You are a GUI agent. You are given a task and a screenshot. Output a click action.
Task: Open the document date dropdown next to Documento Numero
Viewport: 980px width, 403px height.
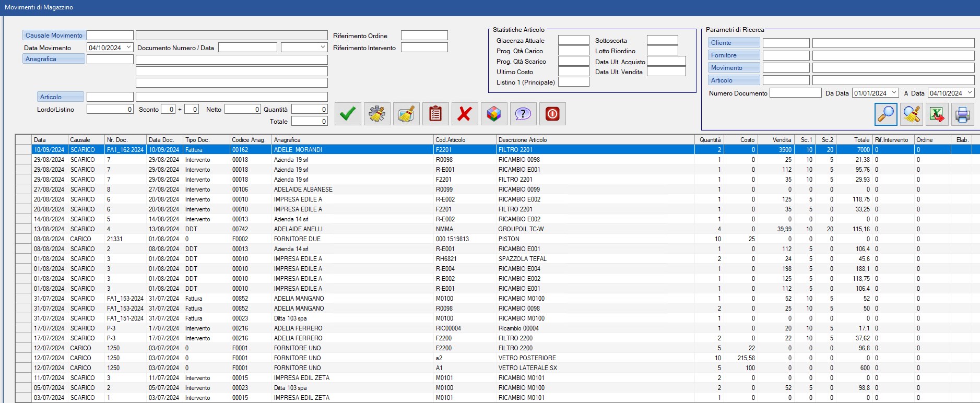[x=323, y=48]
